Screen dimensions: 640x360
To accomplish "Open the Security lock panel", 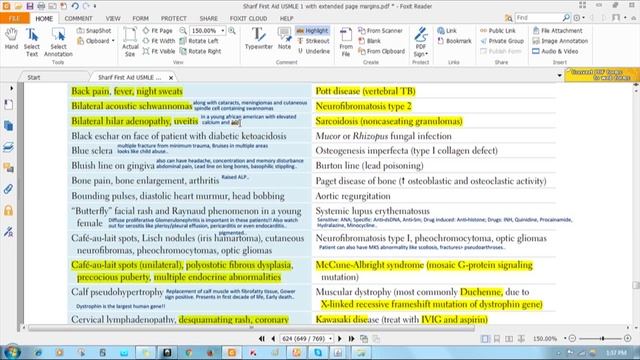I will coord(8,211).
